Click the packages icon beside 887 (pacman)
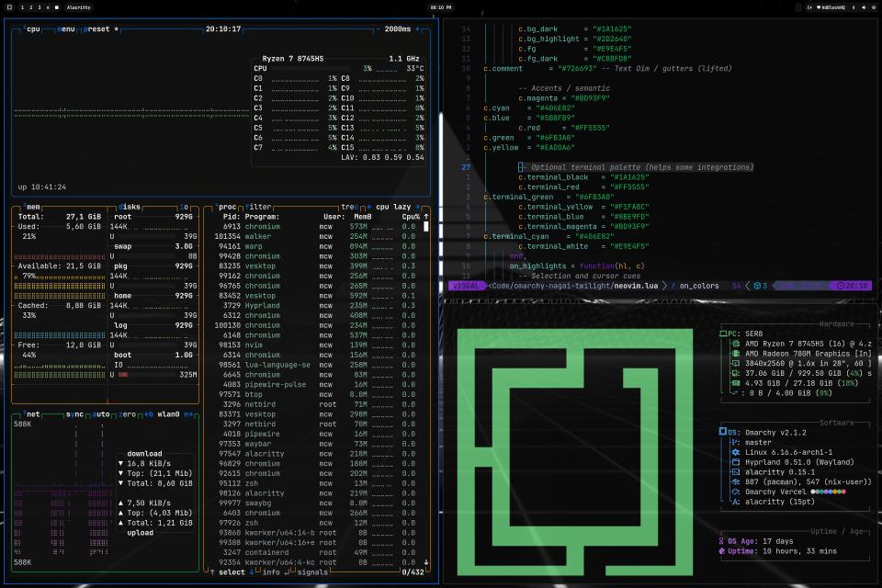The width and height of the screenshot is (882, 588). [736, 481]
